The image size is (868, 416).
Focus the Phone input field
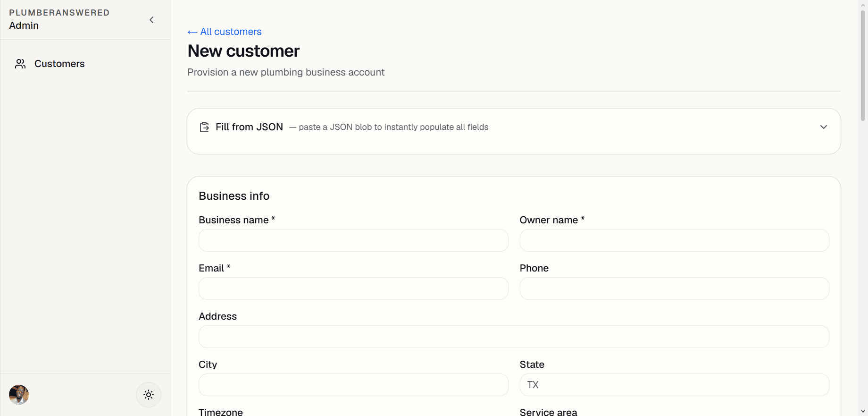pyautogui.click(x=674, y=289)
